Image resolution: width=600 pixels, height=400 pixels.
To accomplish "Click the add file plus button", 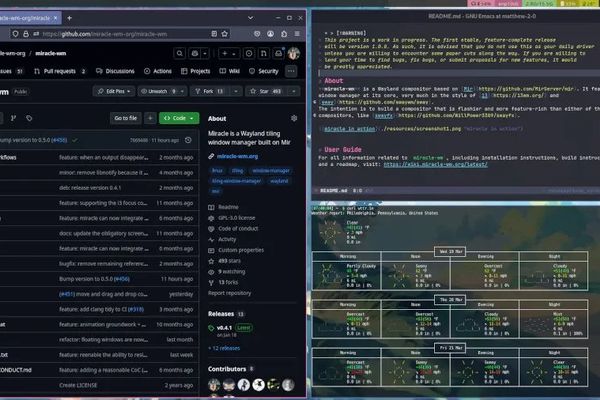I will tap(150, 118).
